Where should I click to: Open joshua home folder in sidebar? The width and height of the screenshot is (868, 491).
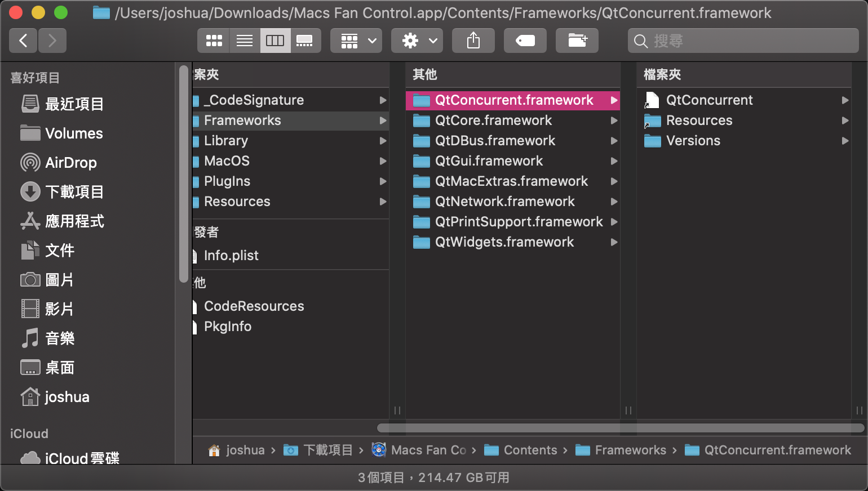tap(55, 397)
